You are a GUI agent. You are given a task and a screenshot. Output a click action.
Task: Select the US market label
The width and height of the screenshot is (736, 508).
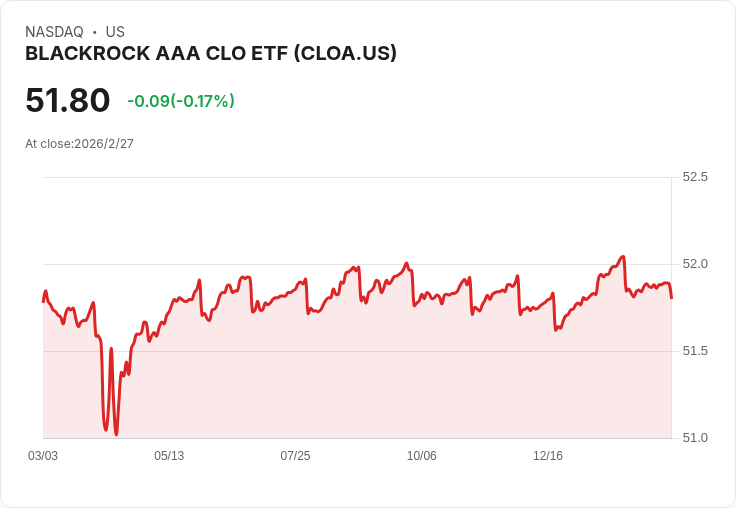(x=115, y=32)
